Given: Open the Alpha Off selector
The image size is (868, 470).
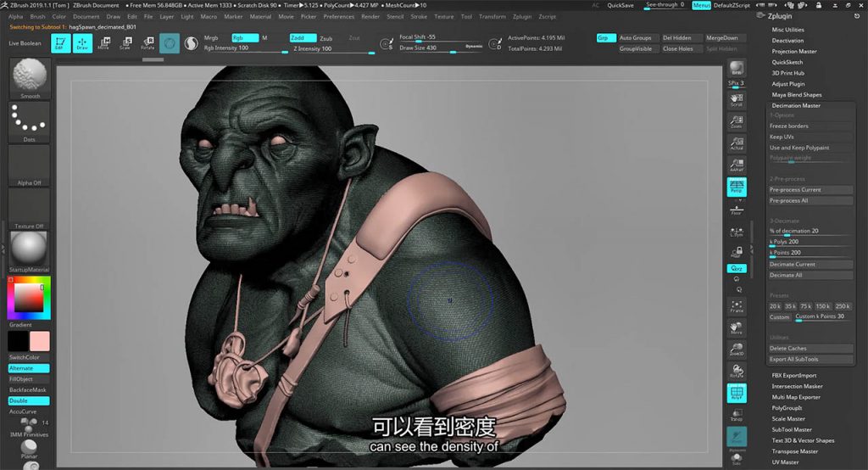Looking at the screenshot, I should (30, 165).
